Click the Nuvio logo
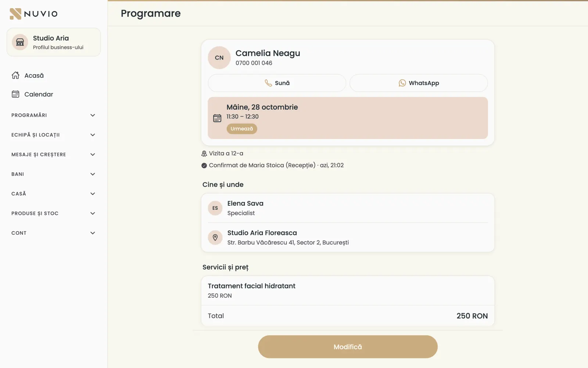 33,14
